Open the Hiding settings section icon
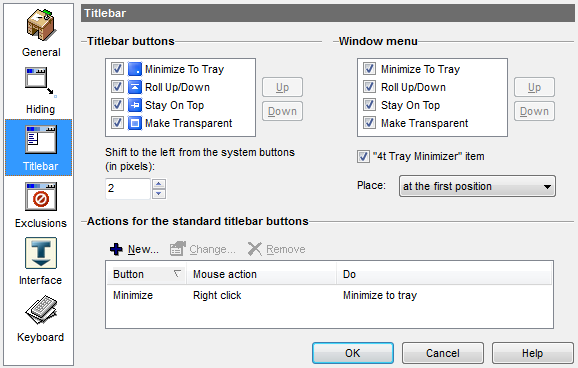 (x=41, y=82)
